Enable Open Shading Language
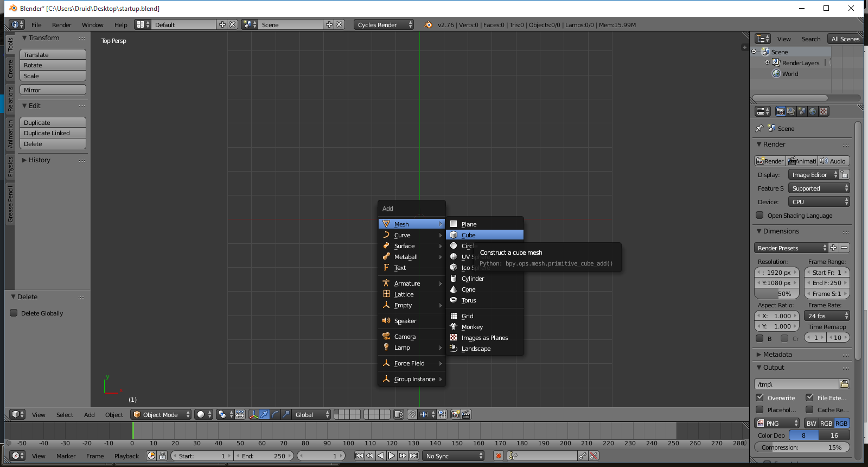The width and height of the screenshot is (868, 467). tap(759, 215)
